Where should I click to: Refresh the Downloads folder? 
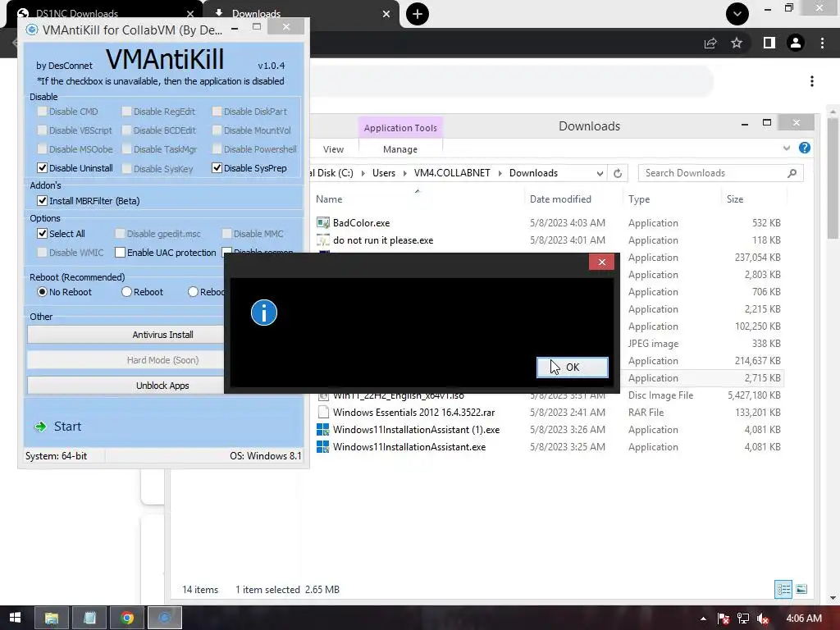click(x=618, y=173)
